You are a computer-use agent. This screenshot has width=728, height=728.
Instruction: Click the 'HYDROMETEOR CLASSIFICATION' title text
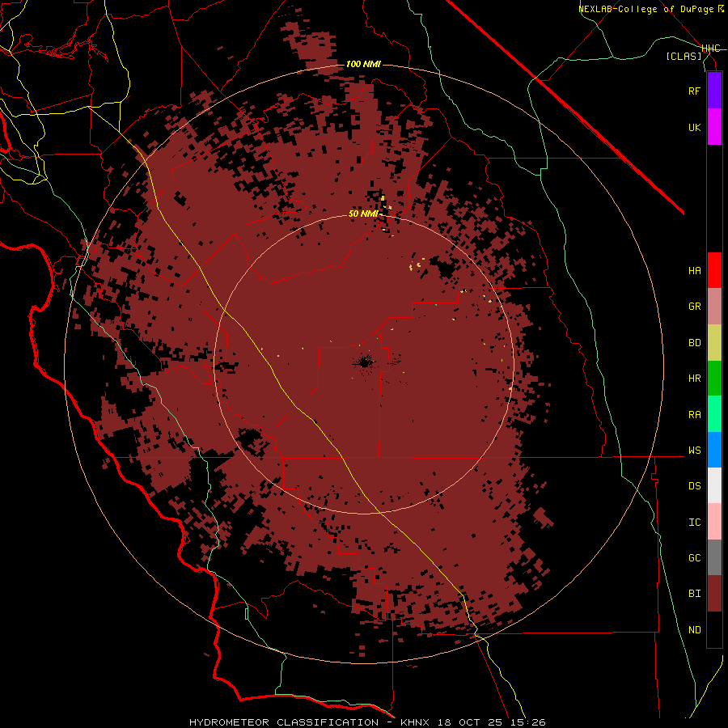pos(283,722)
